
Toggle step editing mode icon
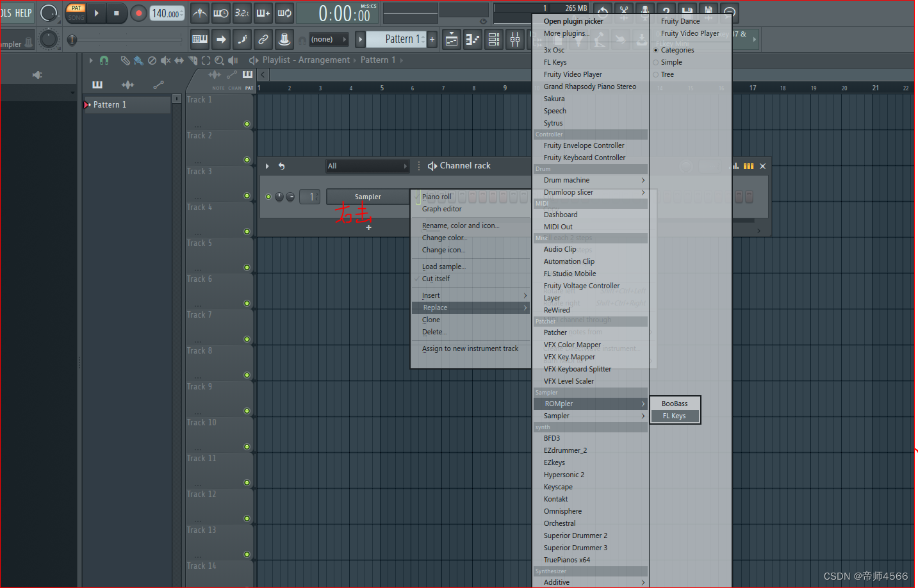pos(242,39)
